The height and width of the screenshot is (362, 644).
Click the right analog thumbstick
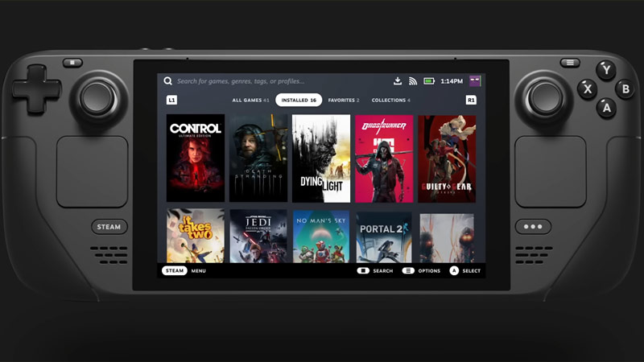click(x=545, y=98)
